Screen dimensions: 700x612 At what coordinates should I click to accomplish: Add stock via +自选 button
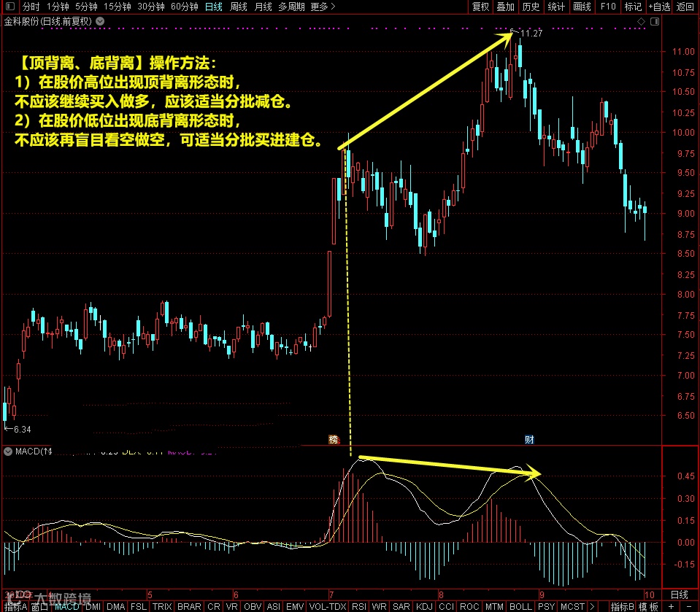click(659, 7)
